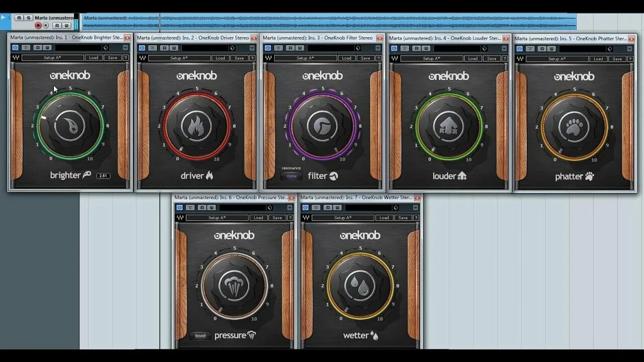Open preset dropdown arrow in Pressure window
644x362 pixels.
tap(290, 207)
